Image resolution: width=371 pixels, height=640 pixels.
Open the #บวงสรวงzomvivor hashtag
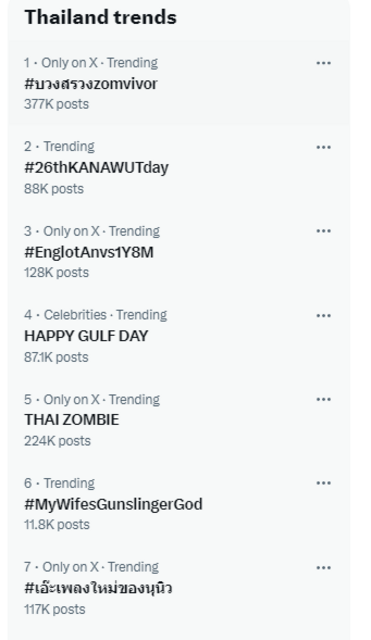point(91,84)
